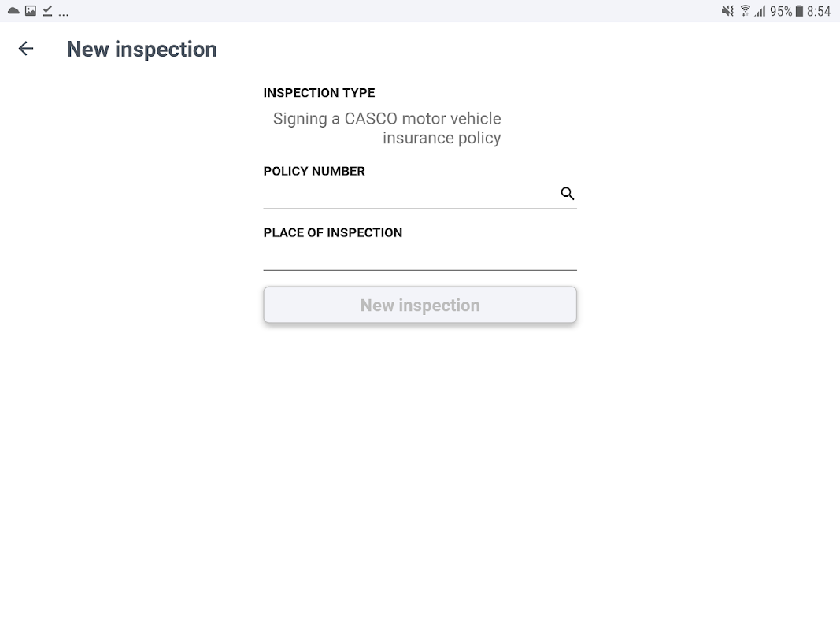Tap the download-complete checkmark status icon
840x630 pixels.
coord(47,11)
